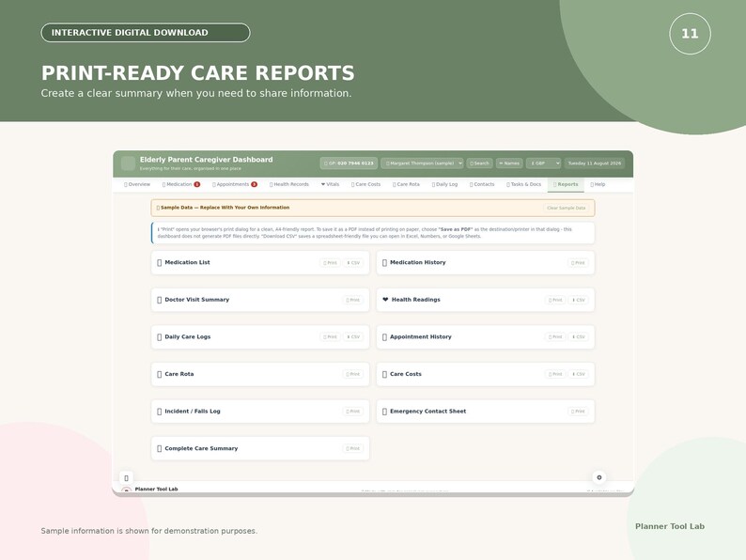Open the Tasks & Docs tab

(x=524, y=184)
